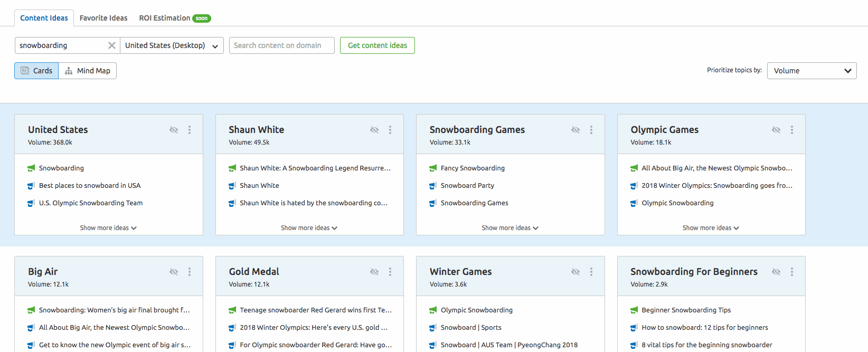Hide the Olympic Games topic card

[776, 130]
